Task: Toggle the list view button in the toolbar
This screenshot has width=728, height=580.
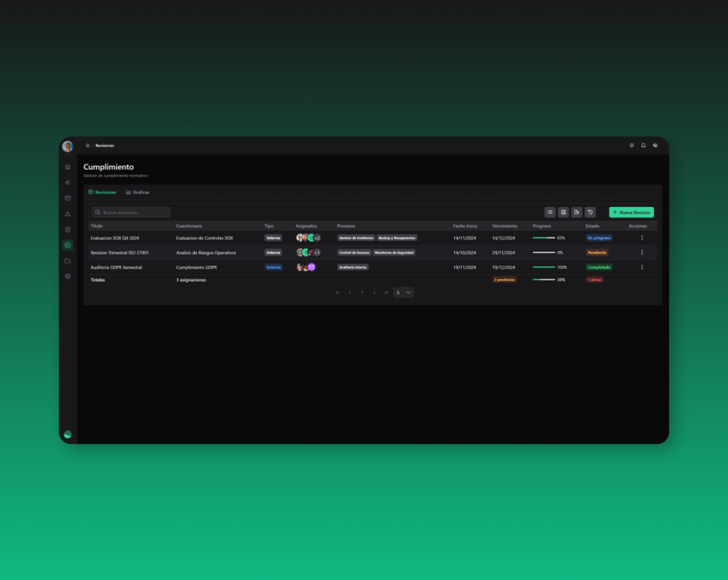Action: pos(550,212)
